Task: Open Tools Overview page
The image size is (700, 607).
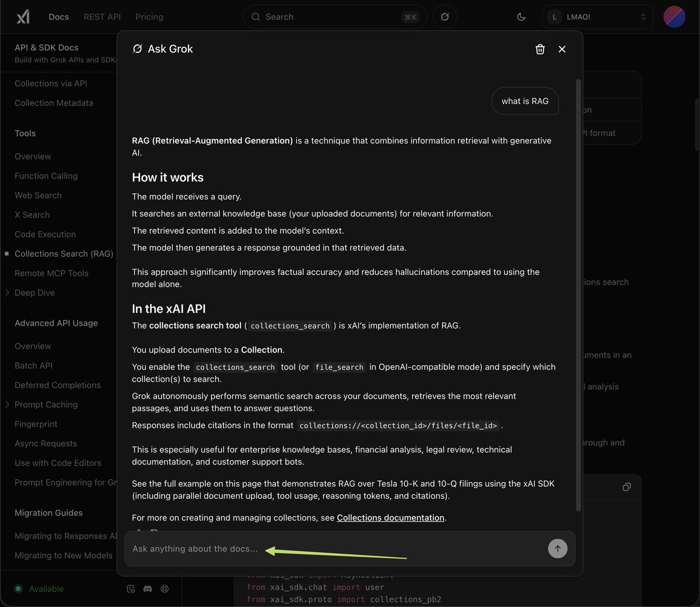Action: [33, 156]
